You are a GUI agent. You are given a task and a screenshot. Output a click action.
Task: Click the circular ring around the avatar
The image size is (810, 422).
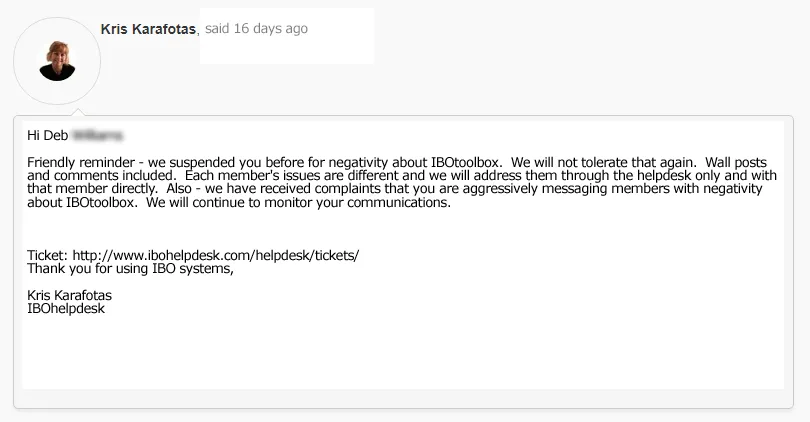[x=57, y=61]
